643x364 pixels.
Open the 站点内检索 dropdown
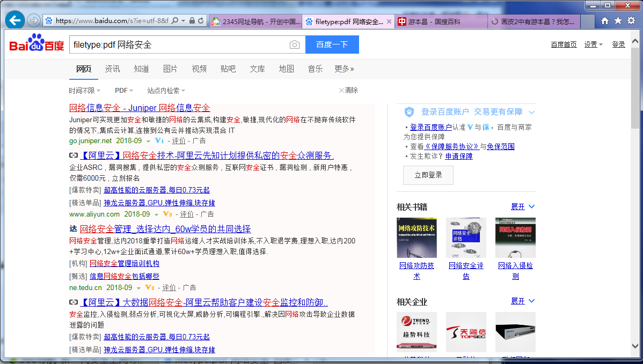tap(166, 91)
